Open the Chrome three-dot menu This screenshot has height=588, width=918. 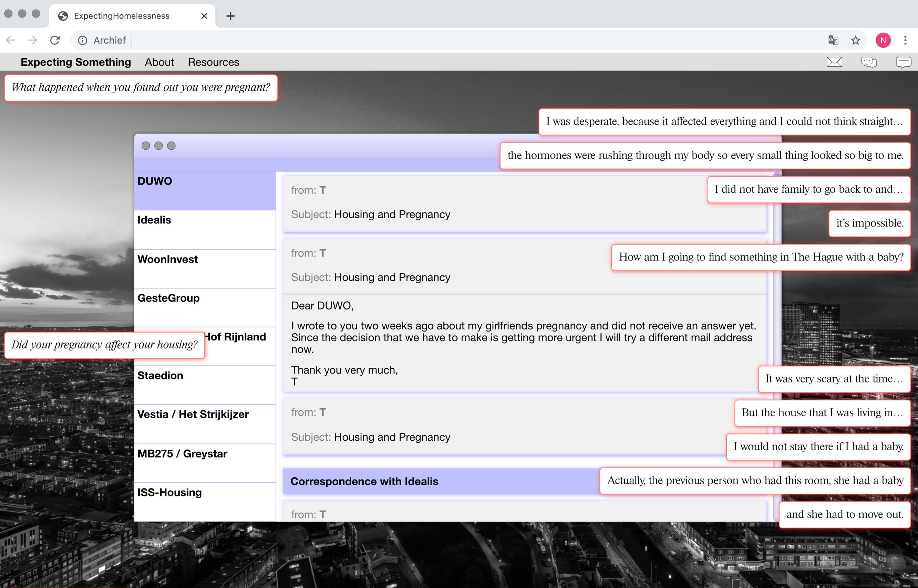coord(905,40)
